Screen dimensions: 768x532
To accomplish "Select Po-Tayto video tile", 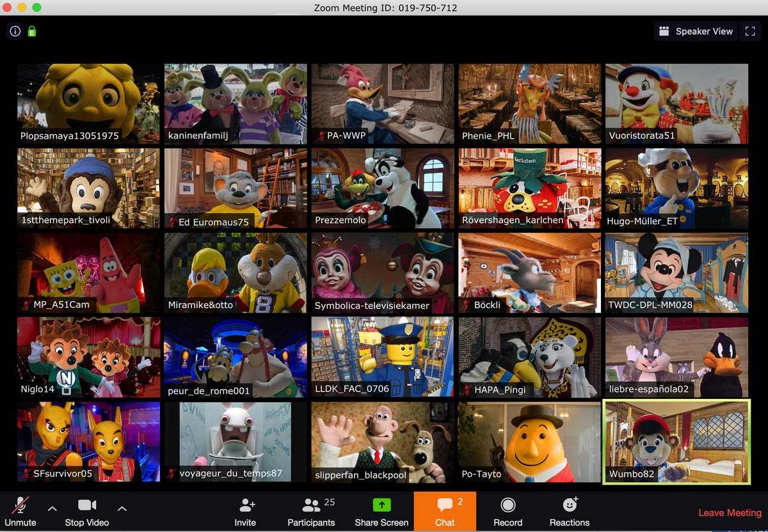I will [530, 442].
